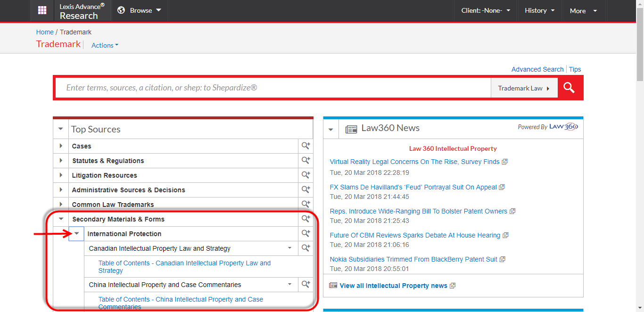
Task: Add Canadian Intellectual Property Law source to search
Action: pos(306,248)
